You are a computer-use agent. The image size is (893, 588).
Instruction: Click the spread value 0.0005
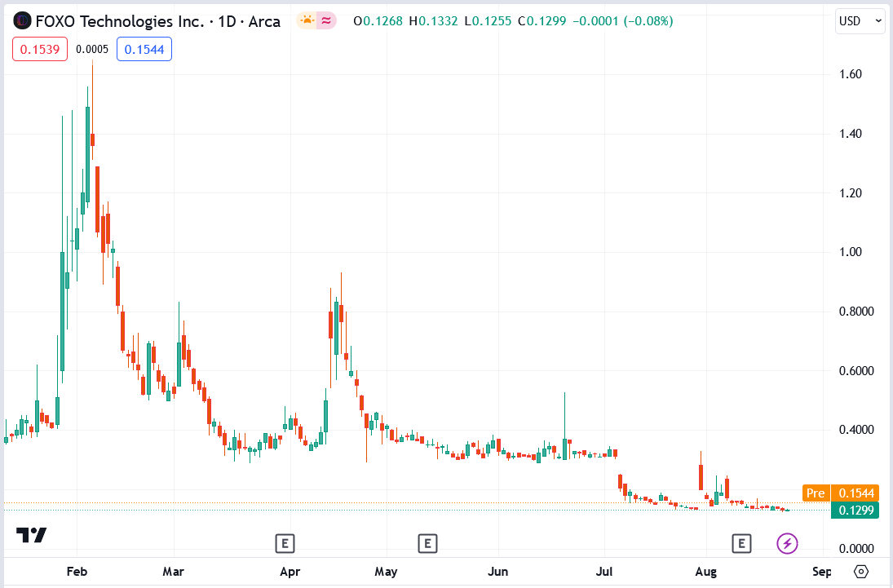coord(91,49)
